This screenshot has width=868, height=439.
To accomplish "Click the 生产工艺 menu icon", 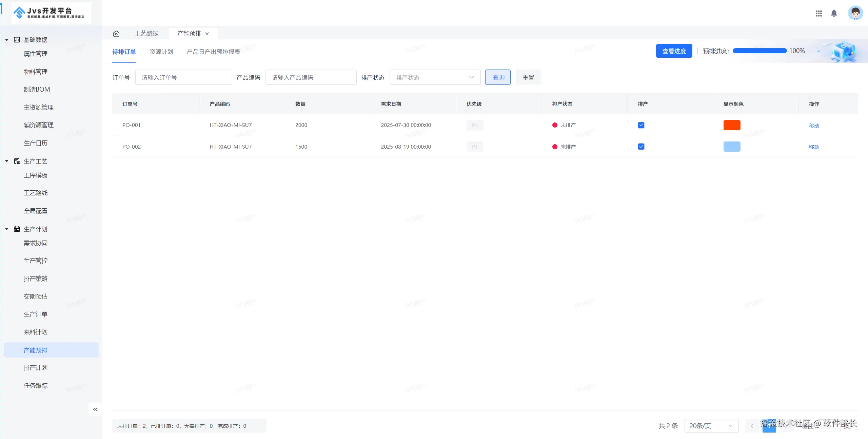I will point(17,161).
